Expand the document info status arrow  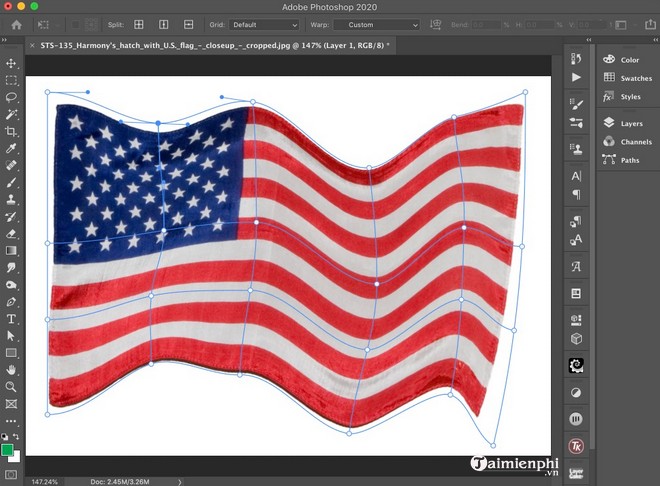[180, 482]
